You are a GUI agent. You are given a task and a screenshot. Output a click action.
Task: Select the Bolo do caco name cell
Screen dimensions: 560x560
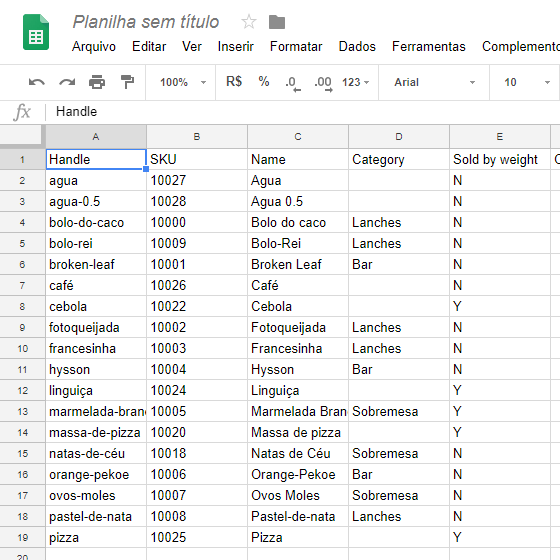pyautogui.click(x=298, y=222)
